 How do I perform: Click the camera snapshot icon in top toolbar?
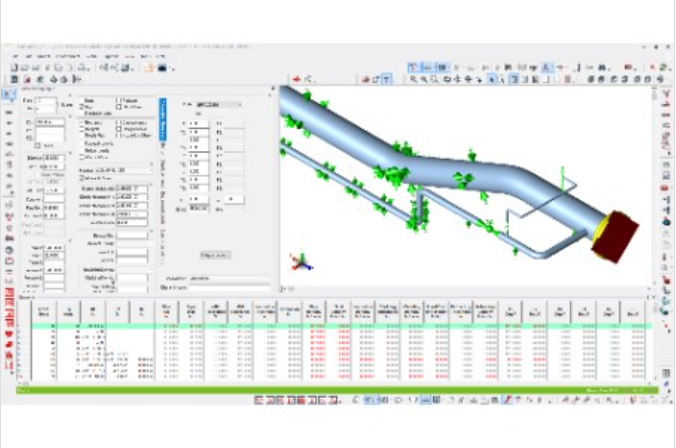162,67
